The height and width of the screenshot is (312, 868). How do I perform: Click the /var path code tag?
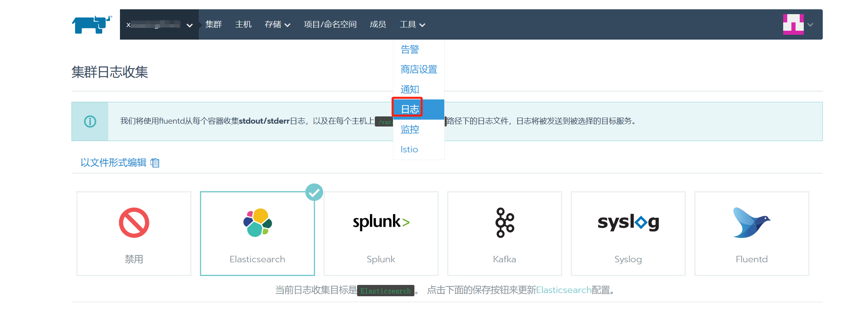pyautogui.click(x=384, y=122)
